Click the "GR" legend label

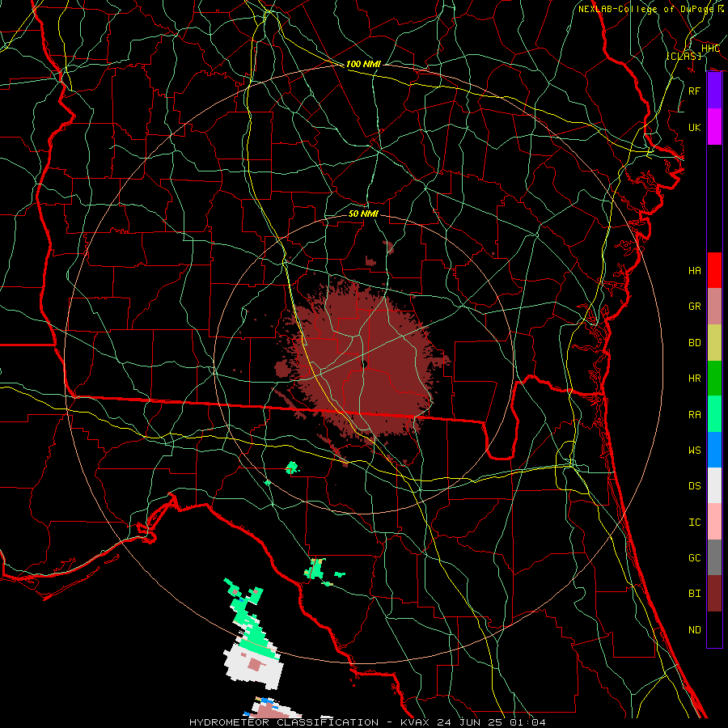[x=695, y=307]
